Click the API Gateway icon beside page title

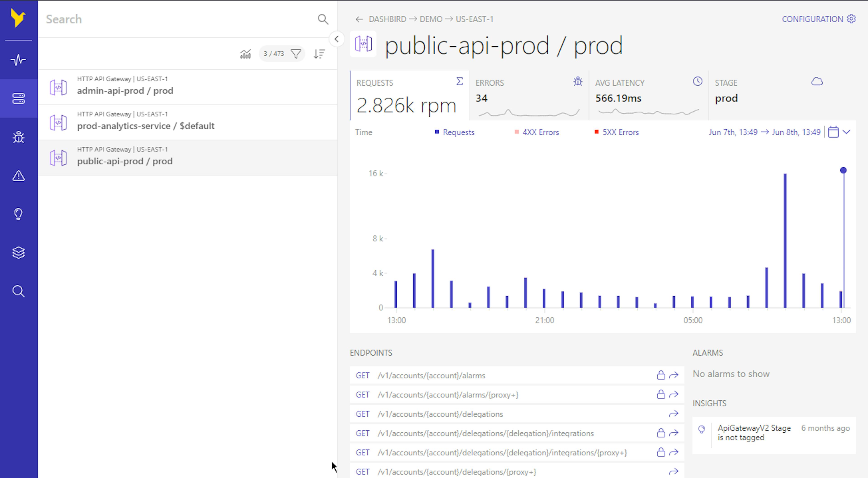point(363,44)
